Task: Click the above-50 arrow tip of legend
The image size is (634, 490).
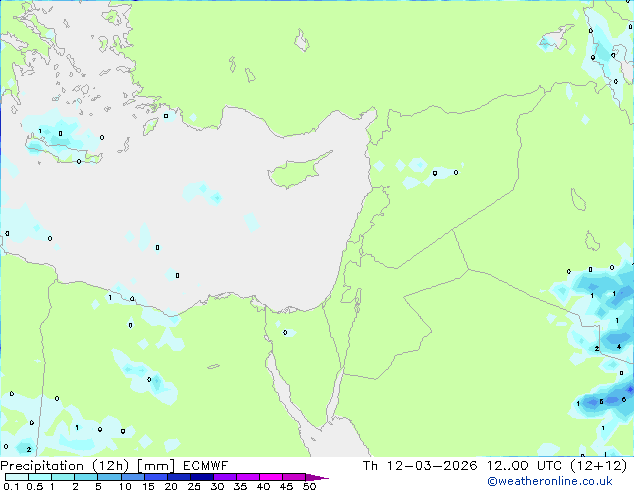Action: (317, 477)
